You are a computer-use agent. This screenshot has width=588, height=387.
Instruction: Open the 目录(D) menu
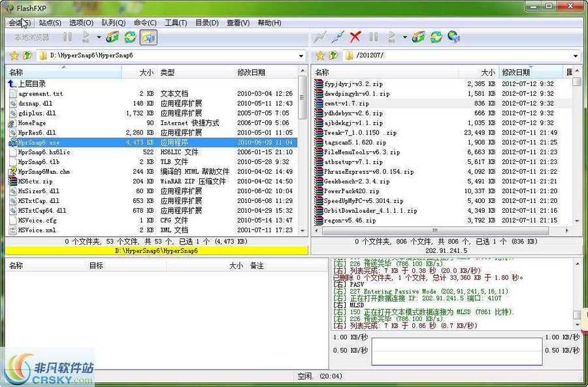point(206,23)
